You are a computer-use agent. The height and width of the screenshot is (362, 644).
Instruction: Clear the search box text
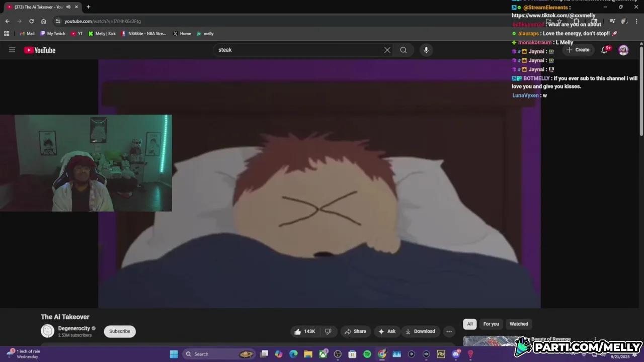click(x=387, y=50)
